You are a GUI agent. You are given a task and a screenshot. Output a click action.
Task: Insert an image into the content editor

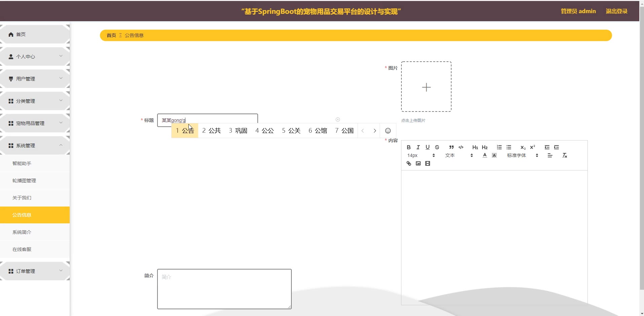tap(418, 163)
